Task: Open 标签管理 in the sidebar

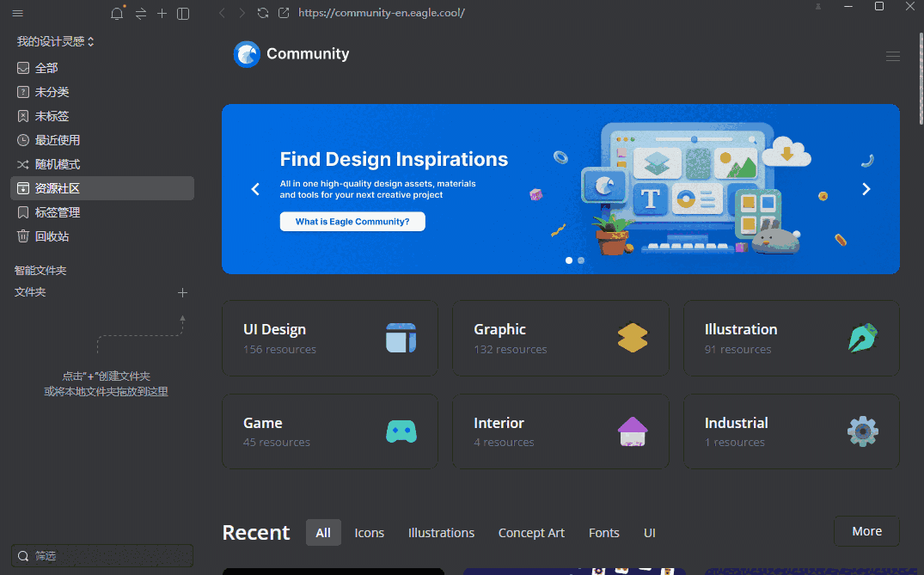Action: click(21, 212)
